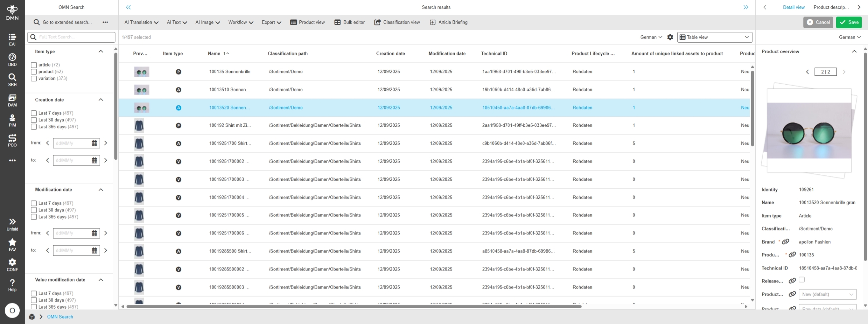
Task: Expand the AI Translation dropdown menu
Action: point(141,22)
